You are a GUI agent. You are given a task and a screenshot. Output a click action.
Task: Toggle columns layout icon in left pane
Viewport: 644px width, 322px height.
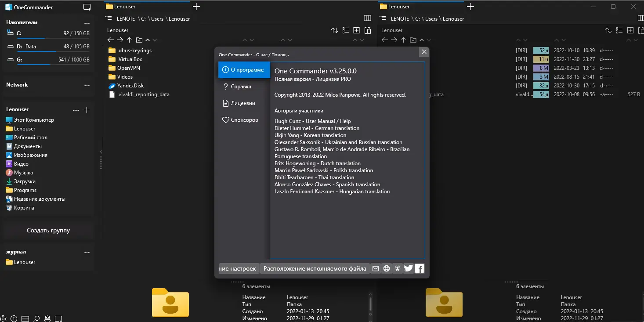pyautogui.click(x=368, y=18)
